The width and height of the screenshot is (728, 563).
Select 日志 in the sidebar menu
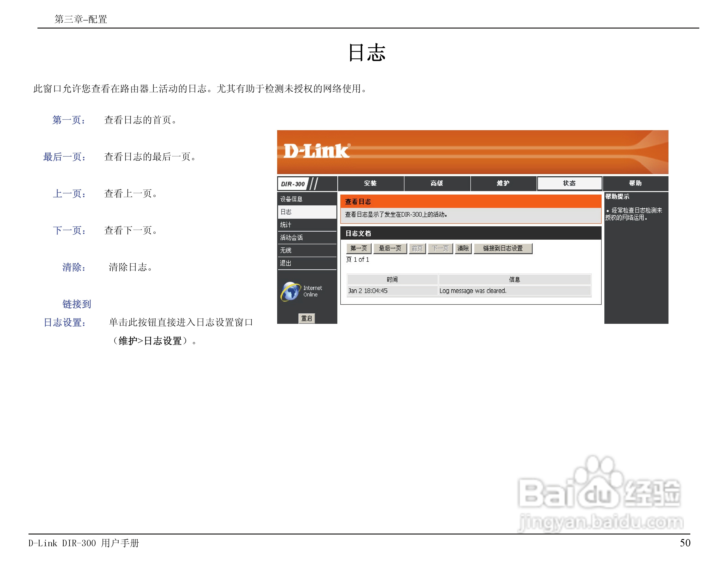(286, 212)
